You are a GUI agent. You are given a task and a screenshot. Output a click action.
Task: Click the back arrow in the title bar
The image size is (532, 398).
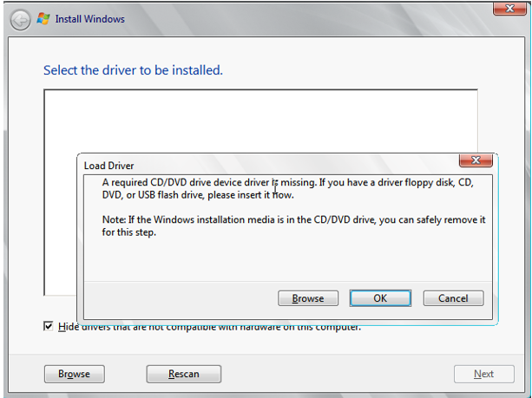20,19
